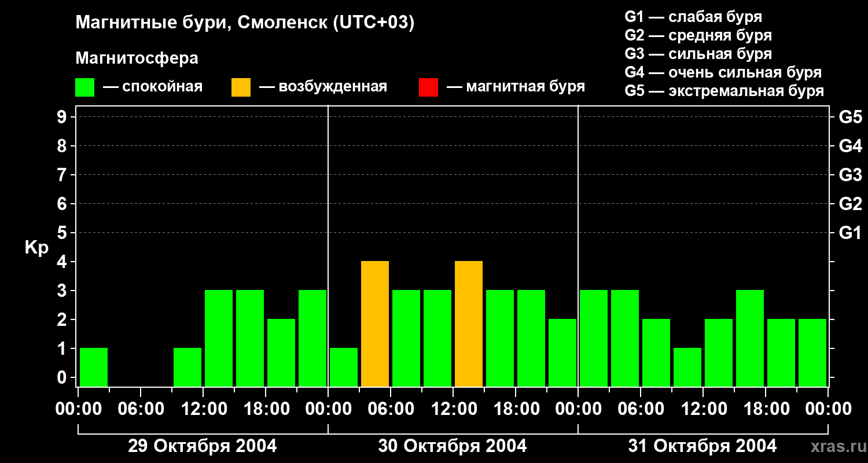This screenshot has width=868, height=463.
Task: Click the G1 scale label at Kp 5 gridline
Action: [851, 233]
